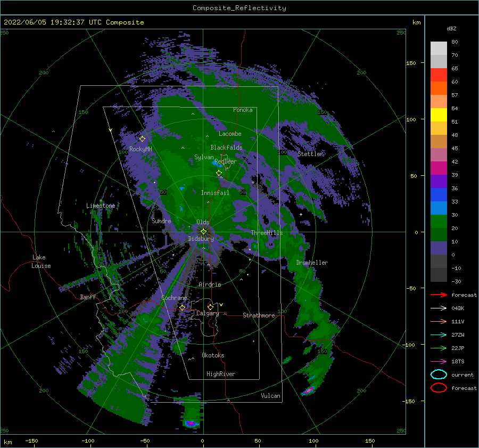The width and height of the screenshot is (479, 448).
Task: Click the Drumheller label
Action: pos(312,263)
